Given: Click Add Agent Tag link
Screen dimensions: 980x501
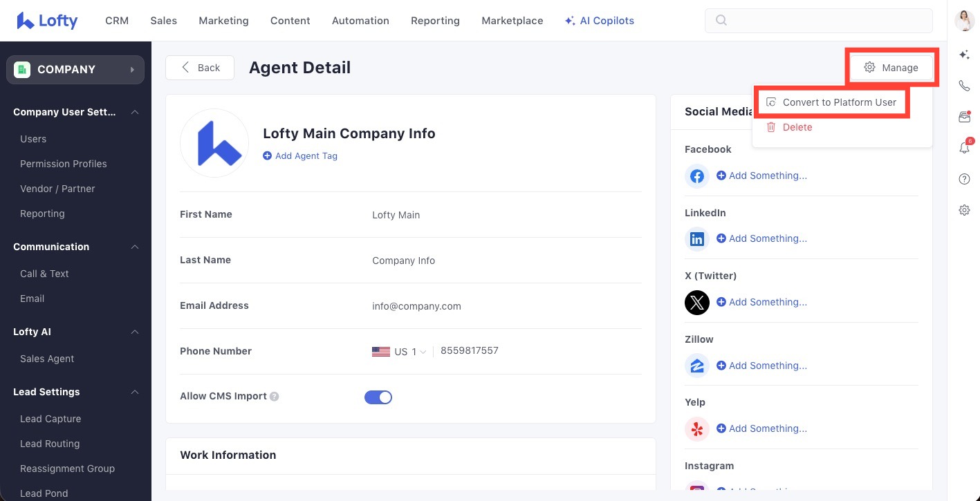Looking at the screenshot, I should (x=300, y=156).
